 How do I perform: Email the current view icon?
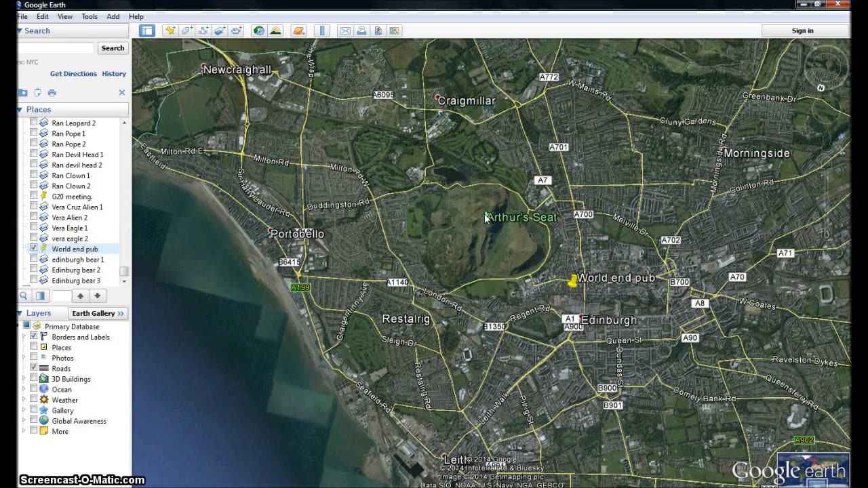tap(345, 30)
